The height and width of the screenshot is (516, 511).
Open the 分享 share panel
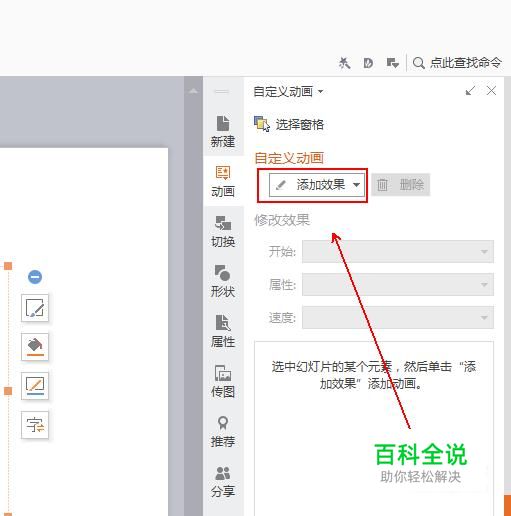(223, 481)
